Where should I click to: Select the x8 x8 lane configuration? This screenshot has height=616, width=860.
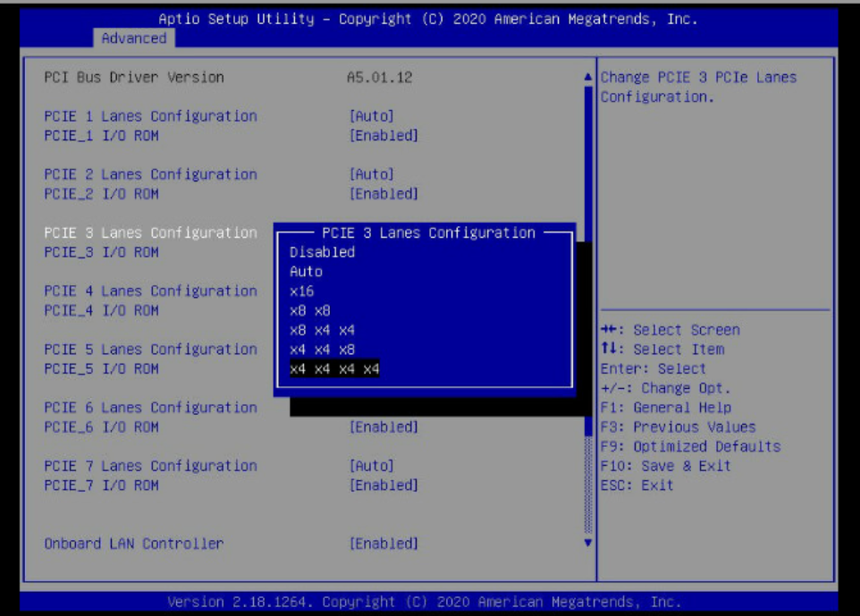coord(310,311)
